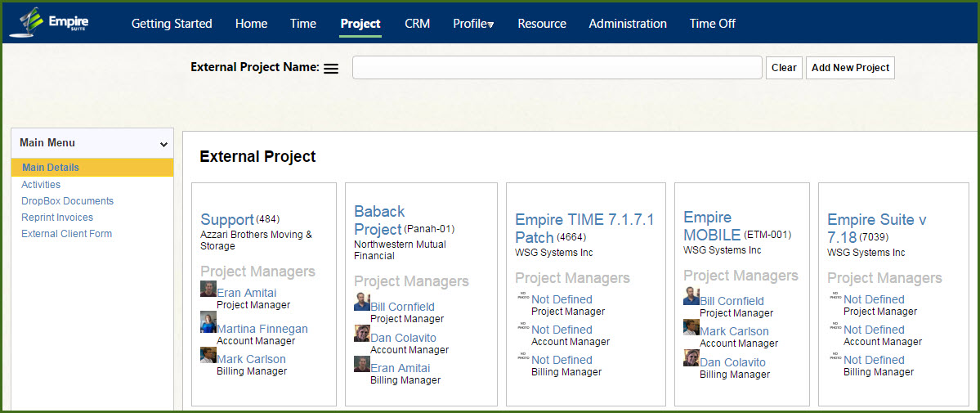The image size is (980, 413).
Task: Click no-photo icon for Empire Suite v 7.18 Account Manager
Action: [835, 326]
